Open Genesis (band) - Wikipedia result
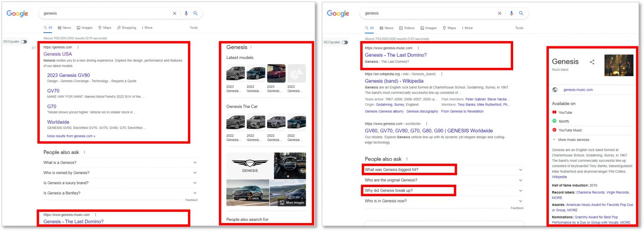 [x=394, y=81]
